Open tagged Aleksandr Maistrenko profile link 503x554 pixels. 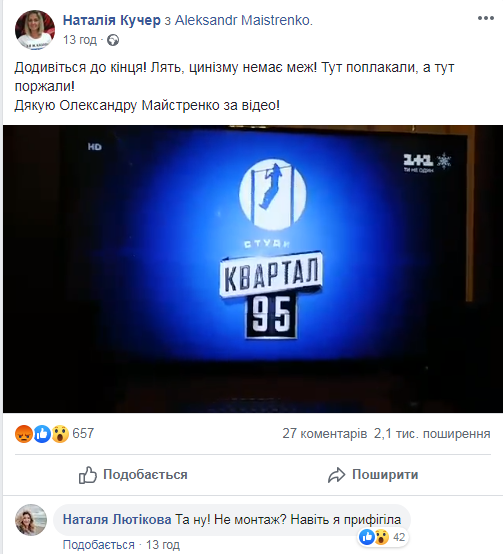243,20
